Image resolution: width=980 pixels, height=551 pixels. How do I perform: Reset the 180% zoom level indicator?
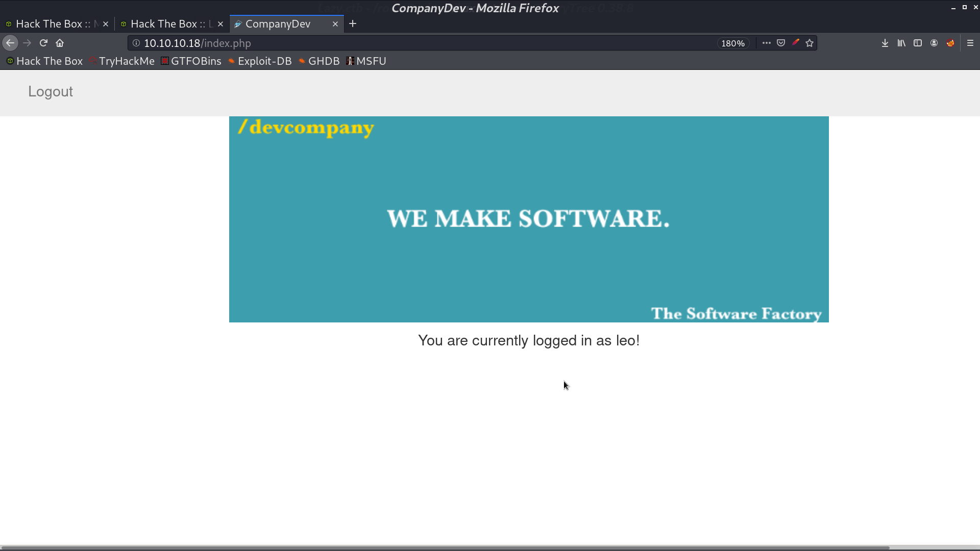pos(733,43)
